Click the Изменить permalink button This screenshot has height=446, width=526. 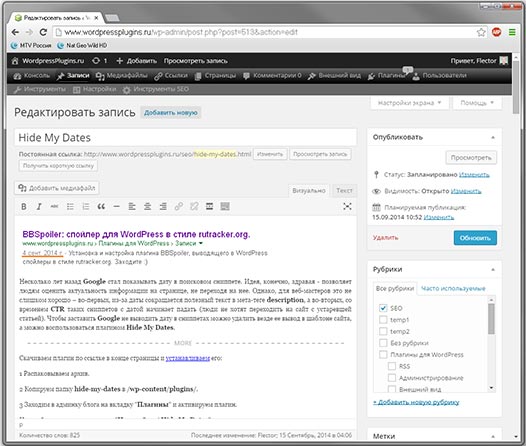[270, 154]
